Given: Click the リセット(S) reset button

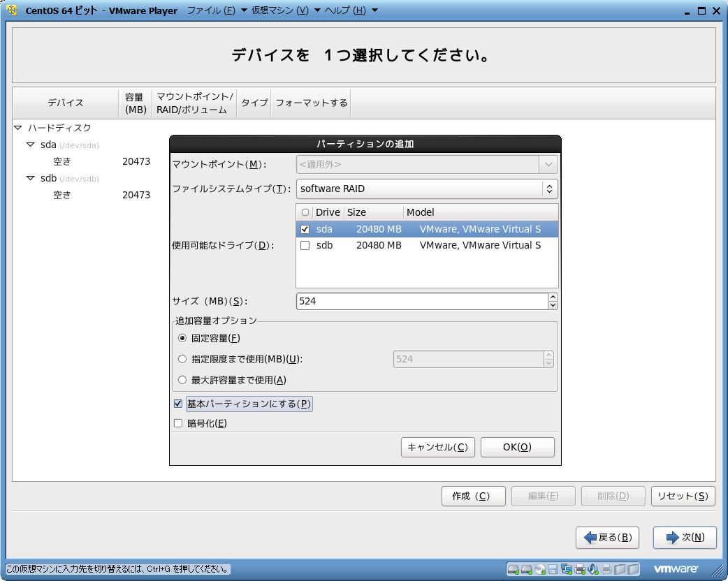Looking at the screenshot, I should coord(683,496).
